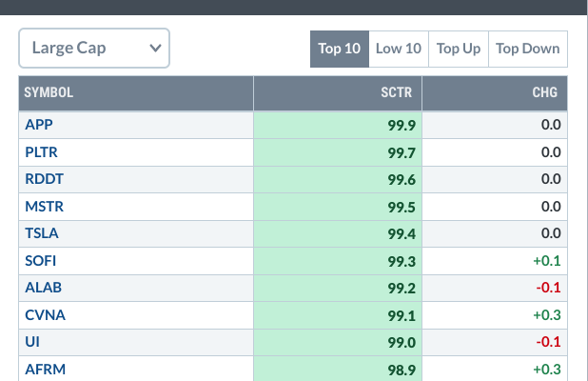The width and height of the screenshot is (588, 381).
Task: Click SCTR value 99.7 for PLTR
Action: [402, 152]
